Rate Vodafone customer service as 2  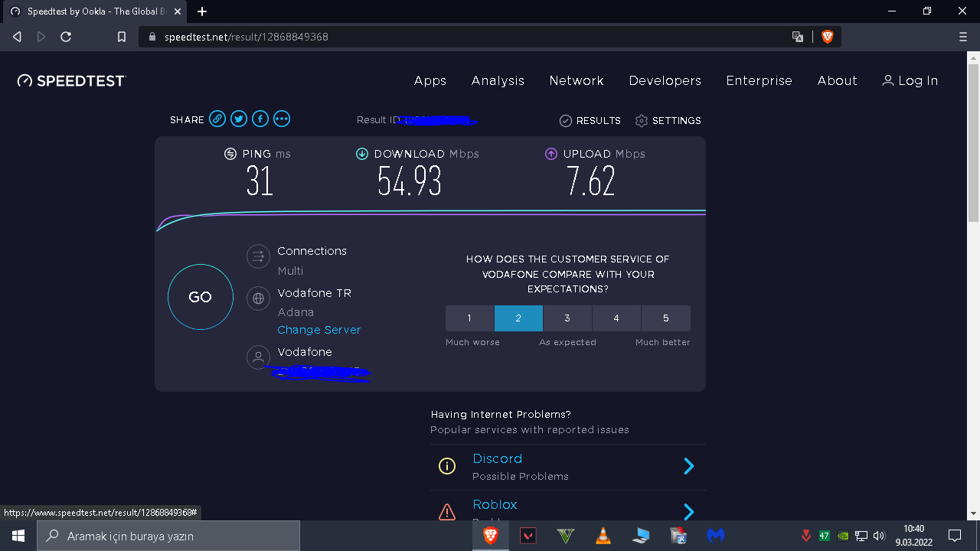(518, 318)
